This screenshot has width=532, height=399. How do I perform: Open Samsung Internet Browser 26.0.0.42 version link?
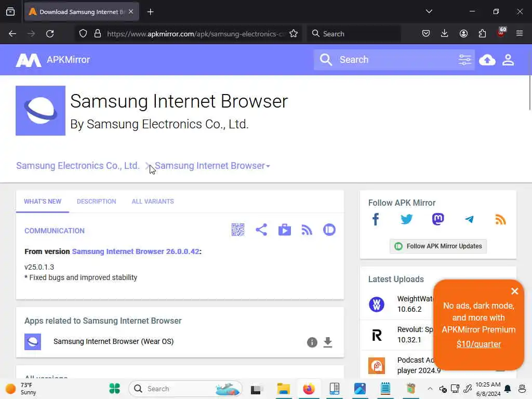(x=136, y=251)
